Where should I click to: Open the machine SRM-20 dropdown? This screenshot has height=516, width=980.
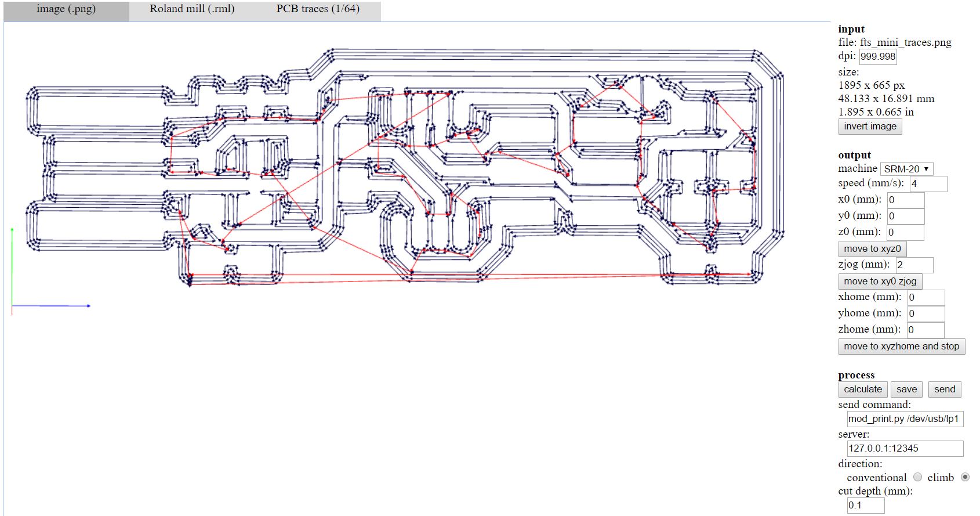click(x=906, y=169)
